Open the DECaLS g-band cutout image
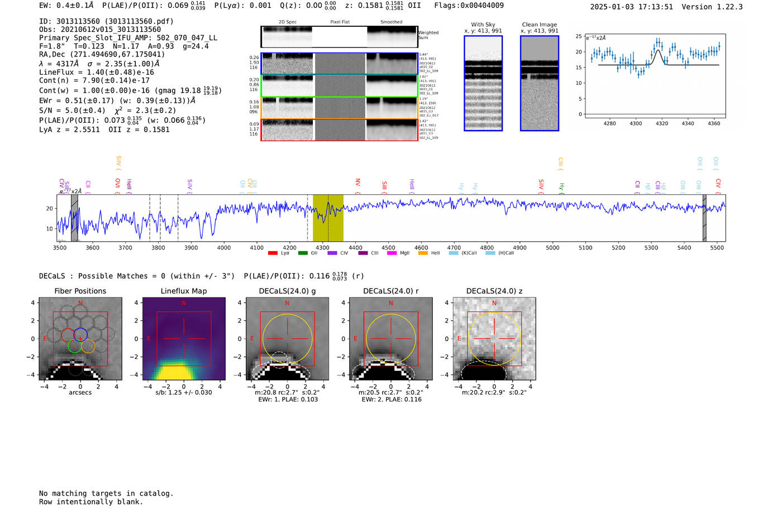The width and height of the screenshot is (782, 532). [287, 339]
